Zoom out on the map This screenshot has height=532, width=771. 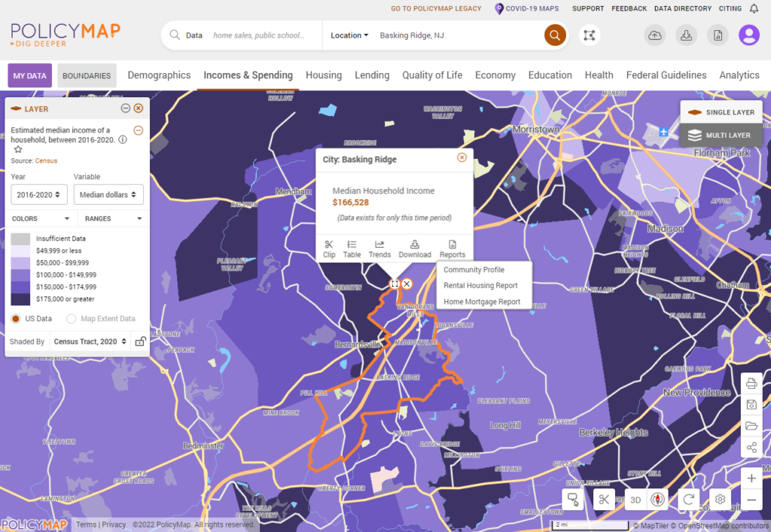coord(751,500)
